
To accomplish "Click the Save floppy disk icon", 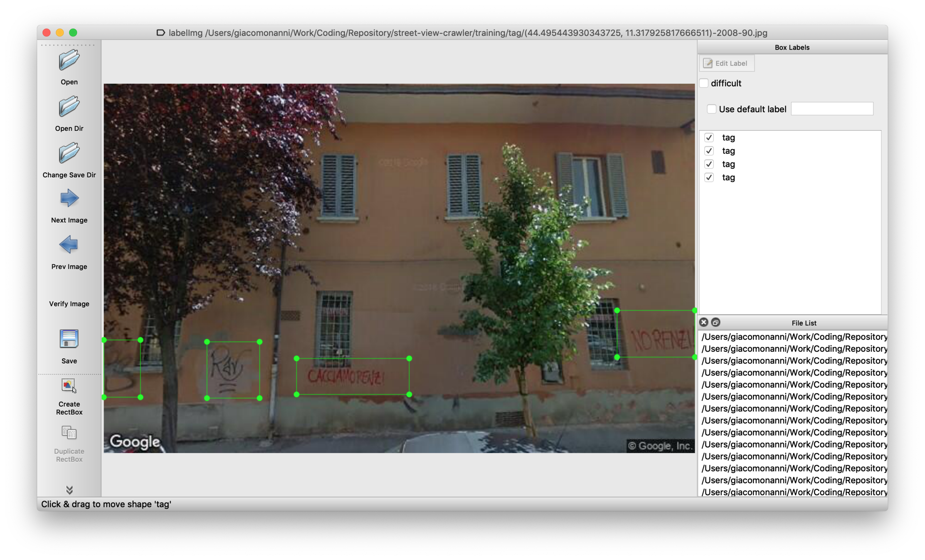I will pos(69,339).
